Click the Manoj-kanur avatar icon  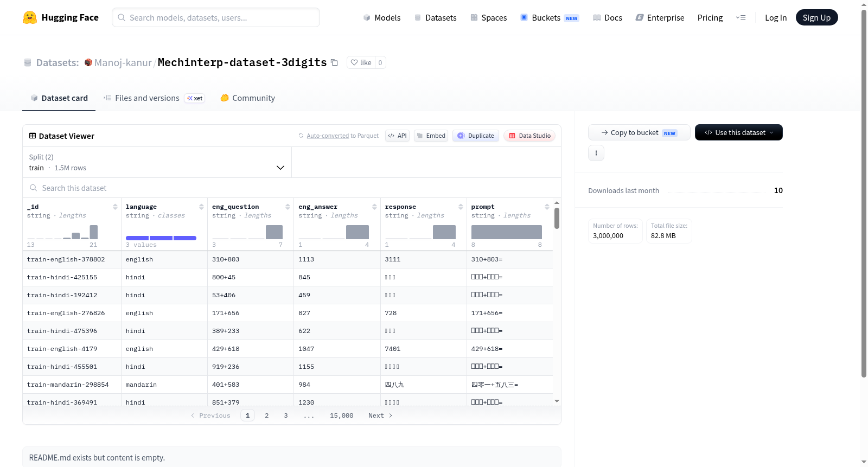(88, 63)
